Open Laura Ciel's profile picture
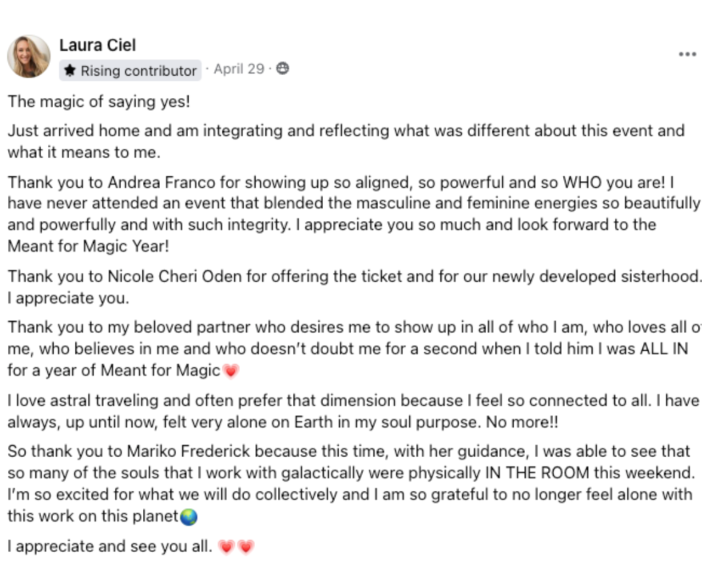The image size is (702, 588). pyautogui.click(x=29, y=57)
